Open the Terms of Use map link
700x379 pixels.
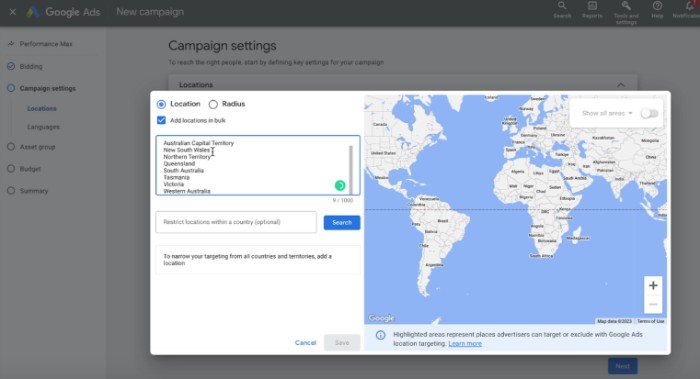[x=650, y=321]
